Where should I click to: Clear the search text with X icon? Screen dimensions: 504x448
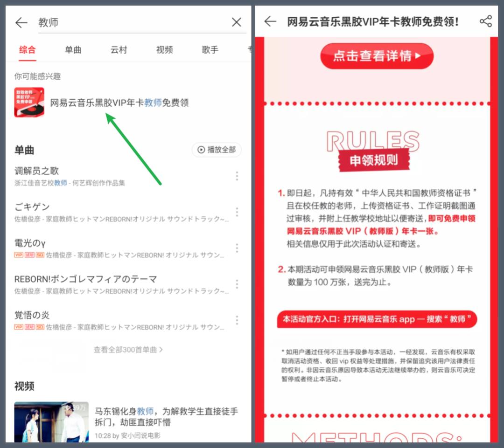pyautogui.click(x=237, y=22)
